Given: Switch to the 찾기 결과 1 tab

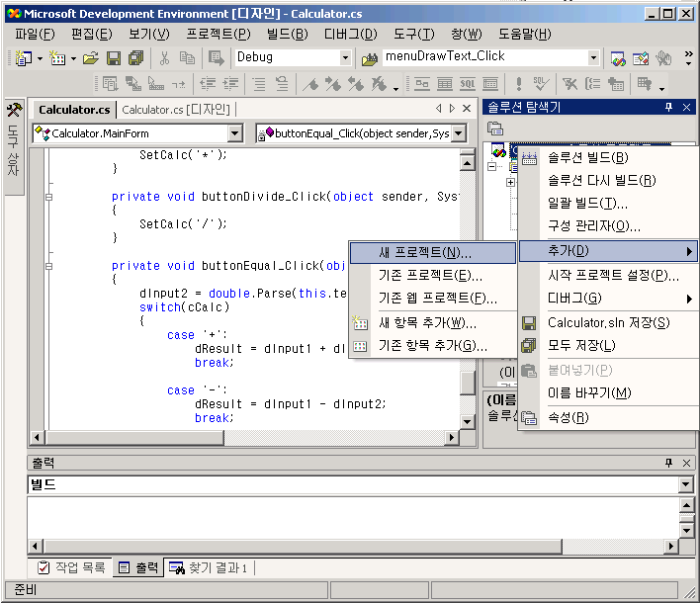Looking at the screenshot, I should (x=209, y=567).
